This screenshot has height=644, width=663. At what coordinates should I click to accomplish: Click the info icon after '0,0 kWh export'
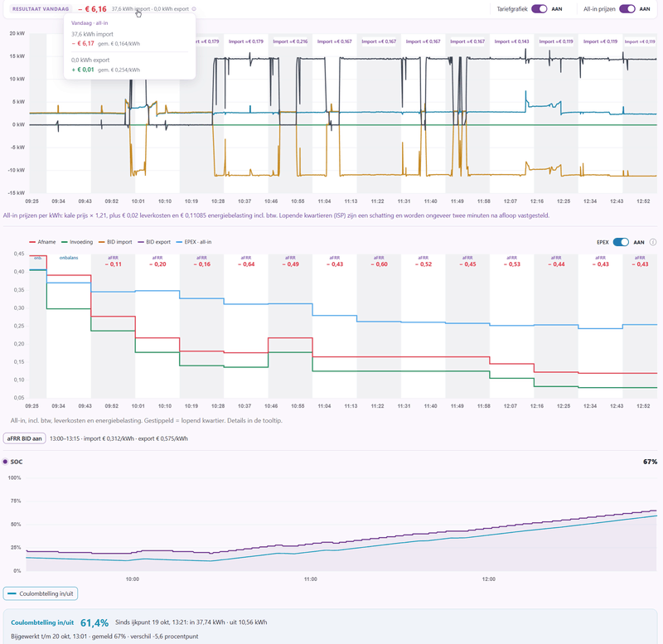click(194, 9)
